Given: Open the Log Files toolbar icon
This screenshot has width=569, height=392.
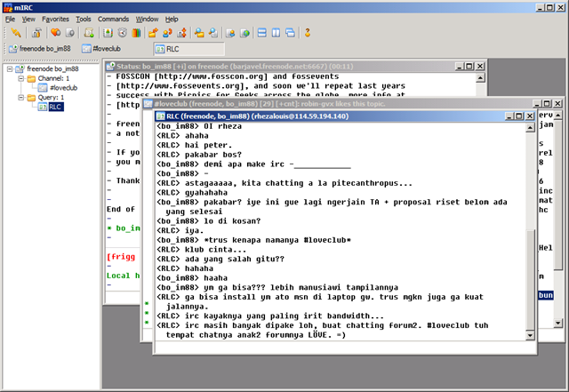Looking at the screenshot, I should (213, 33).
